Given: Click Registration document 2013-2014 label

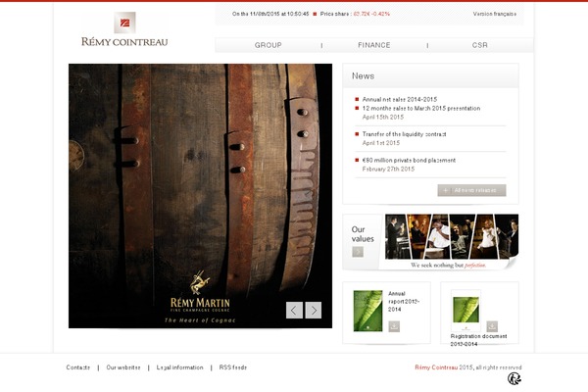Looking at the screenshot, I should click(478, 340).
